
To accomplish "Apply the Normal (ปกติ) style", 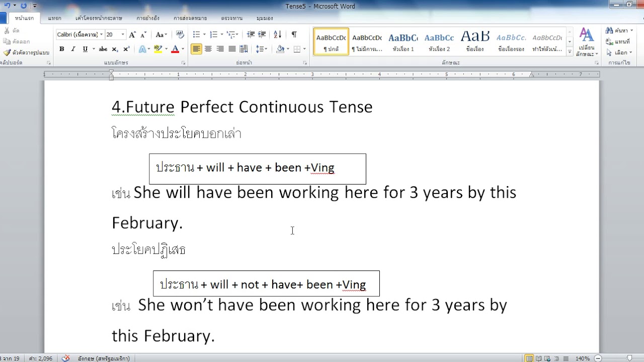I will [x=331, y=41].
